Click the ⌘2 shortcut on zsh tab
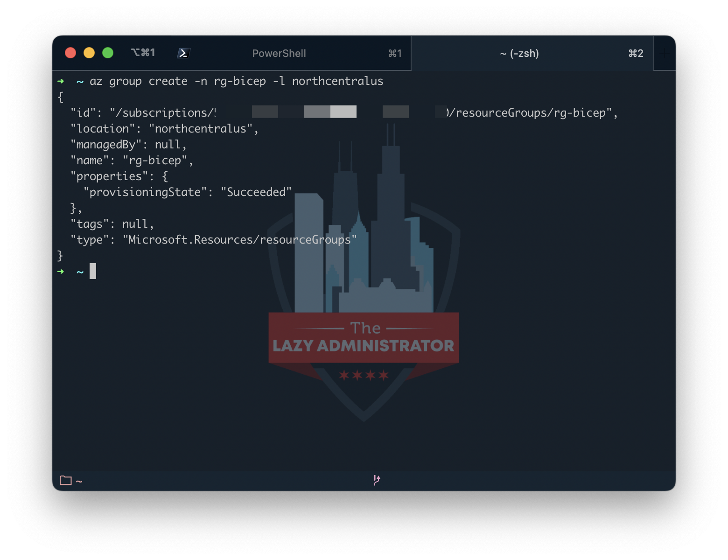This screenshot has width=728, height=560. [x=636, y=53]
